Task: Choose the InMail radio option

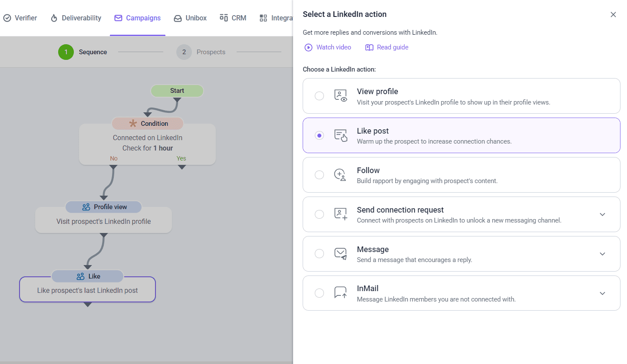Action: pos(319,293)
